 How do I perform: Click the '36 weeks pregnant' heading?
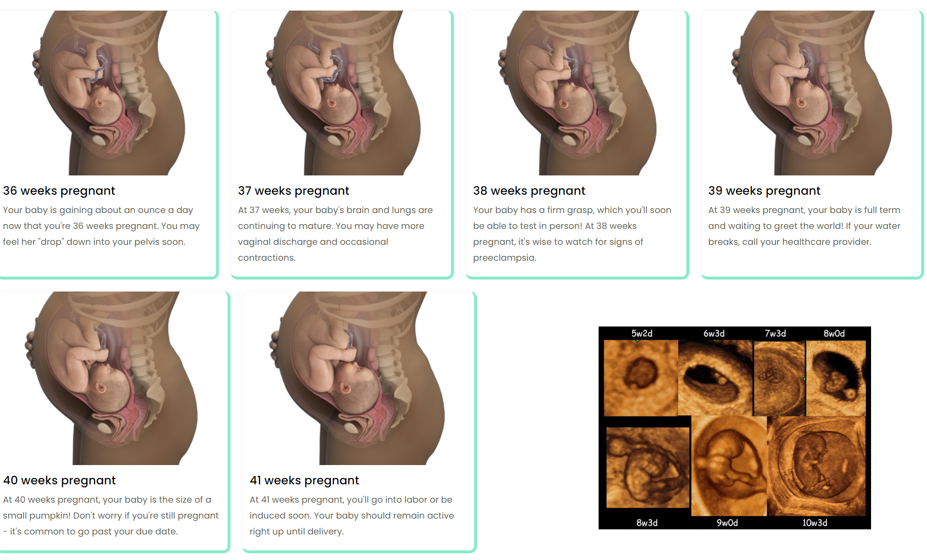(59, 191)
